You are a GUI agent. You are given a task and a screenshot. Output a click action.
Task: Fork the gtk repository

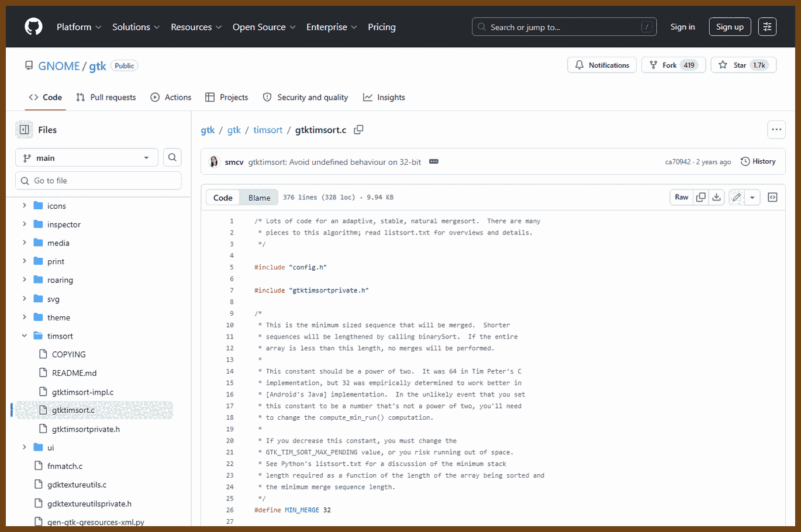(674, 65)
